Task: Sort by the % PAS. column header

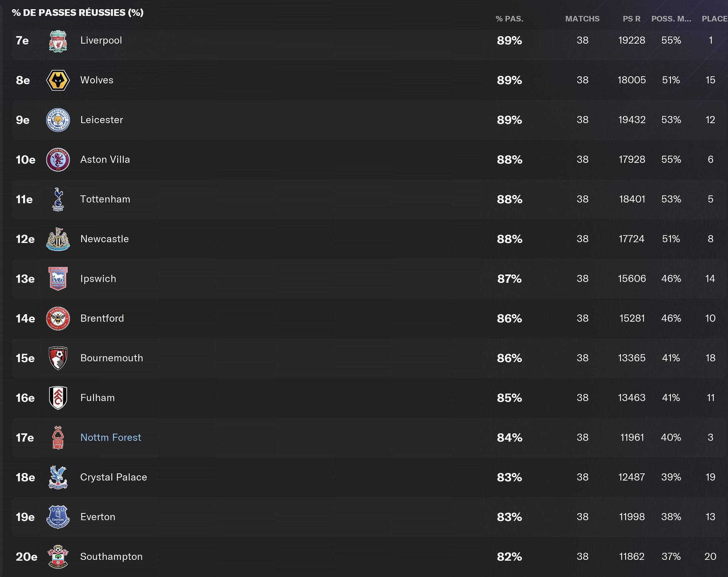Action: tap(509, 19)
